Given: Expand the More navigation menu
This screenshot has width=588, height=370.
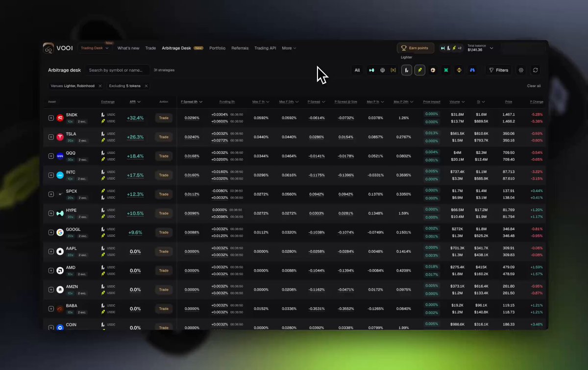Looking at the screenshot, I should click(x=289, y=48).
